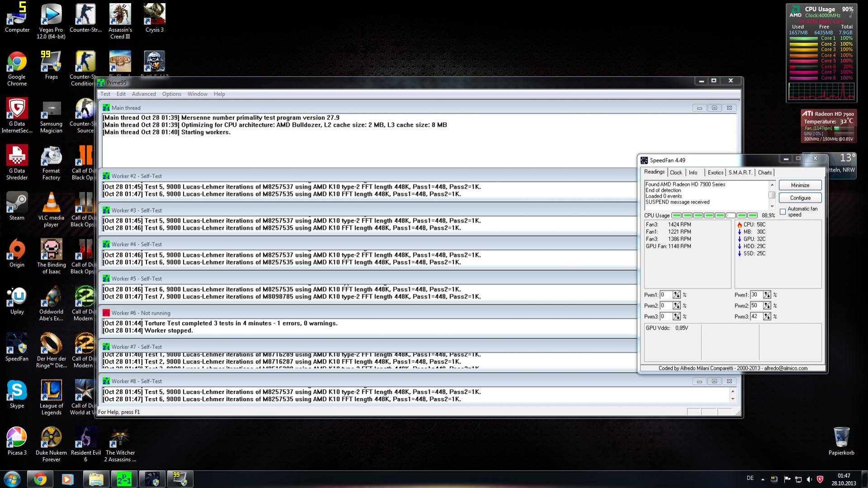Enable Automatic fan speed checkbox

tap(783, 212)
